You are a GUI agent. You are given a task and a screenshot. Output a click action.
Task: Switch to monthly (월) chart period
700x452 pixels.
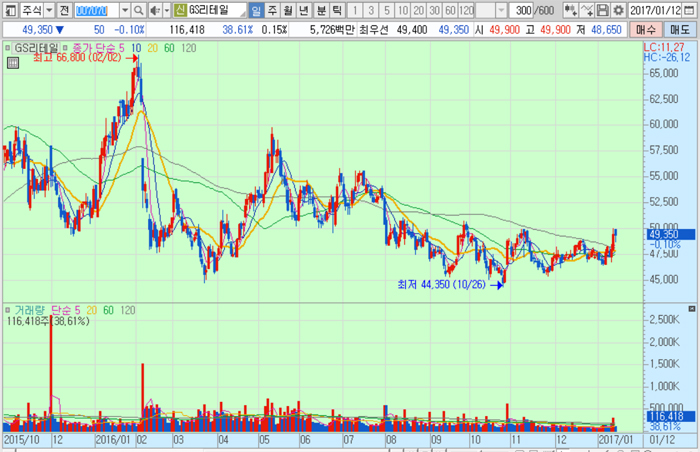(289, 10)
